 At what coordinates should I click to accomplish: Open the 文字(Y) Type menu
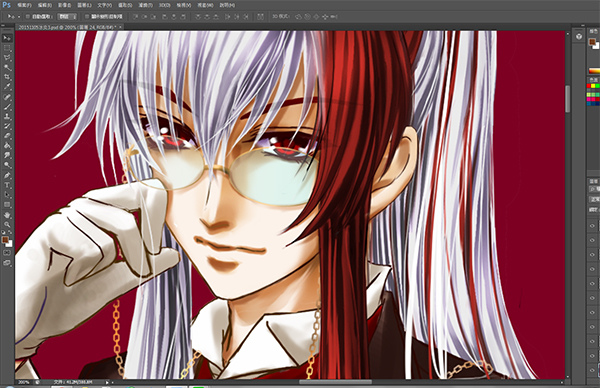coord(104,5)
